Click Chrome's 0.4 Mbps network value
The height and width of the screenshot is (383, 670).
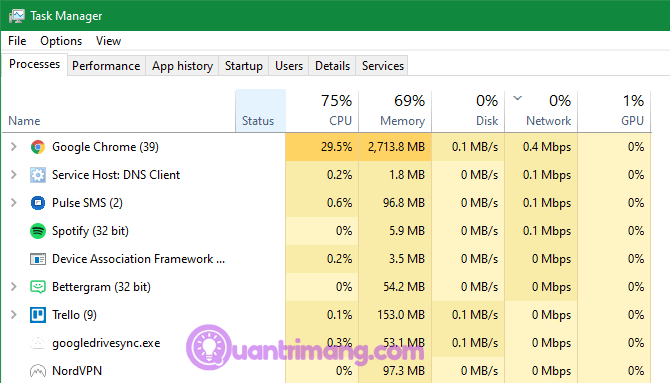tap(547, 147)
